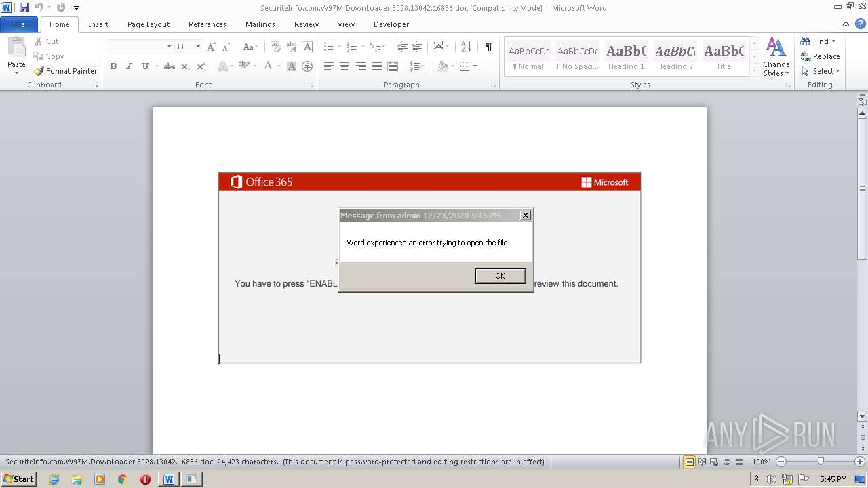This screenshot has width=868, height=488.
Task: Open the Change Styles menu
Action: click(x=776, y=57)
